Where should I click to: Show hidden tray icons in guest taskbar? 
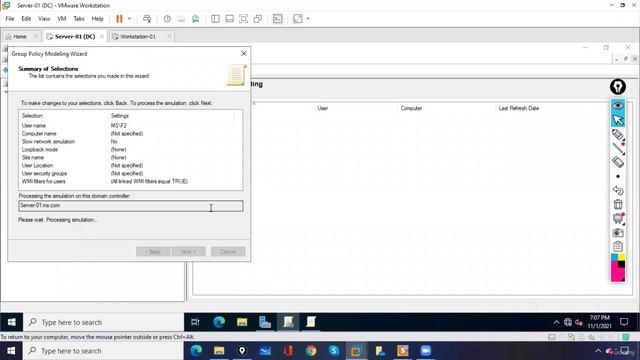(556, 322)
